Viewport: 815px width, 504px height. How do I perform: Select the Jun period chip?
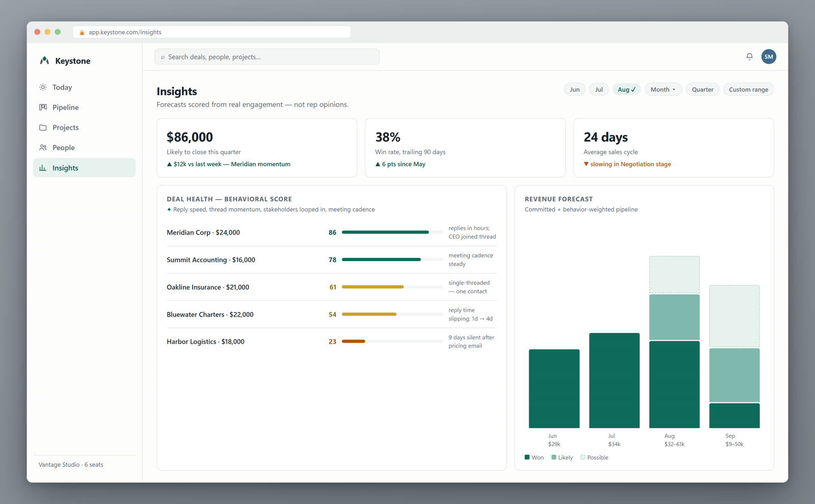tap(575, 90)
